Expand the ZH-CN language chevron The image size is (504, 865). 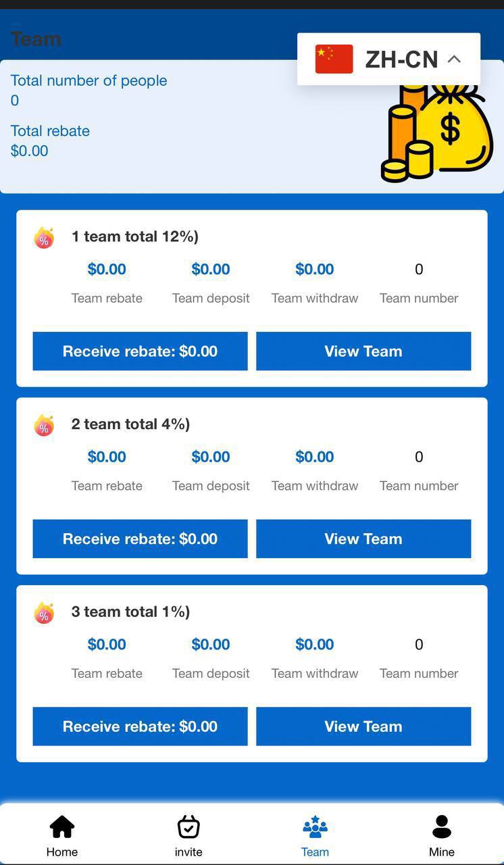454,59
